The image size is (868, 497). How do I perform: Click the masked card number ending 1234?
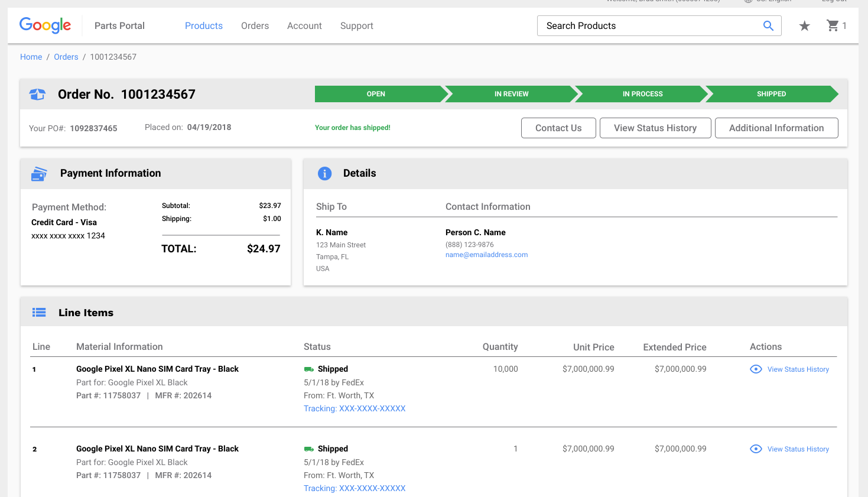(x=68, y=236)
